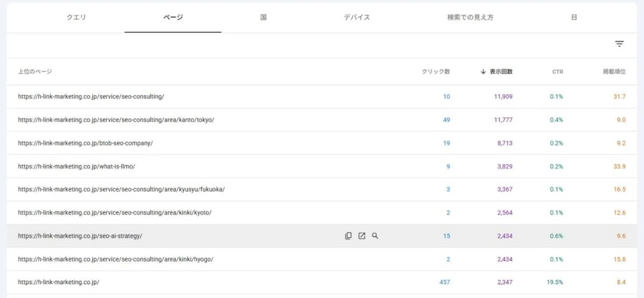The width and height of the screenshot is (644, 298).
Task: Select the kinki/hyogo page row
Action: click(322, 259)
